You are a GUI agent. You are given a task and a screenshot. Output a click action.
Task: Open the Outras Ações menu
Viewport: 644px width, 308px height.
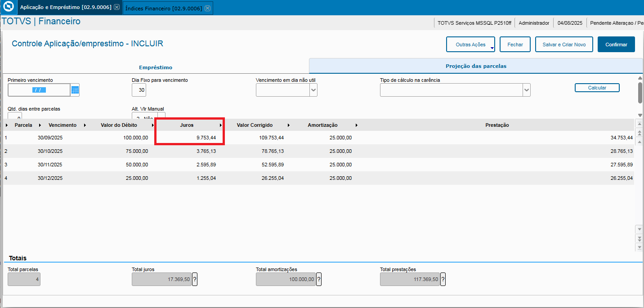(470, 45)
